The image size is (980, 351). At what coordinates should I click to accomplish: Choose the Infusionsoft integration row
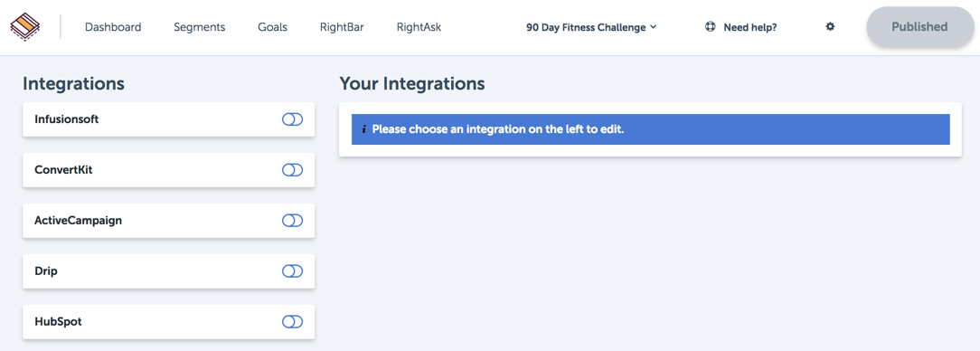click(169, 119)
